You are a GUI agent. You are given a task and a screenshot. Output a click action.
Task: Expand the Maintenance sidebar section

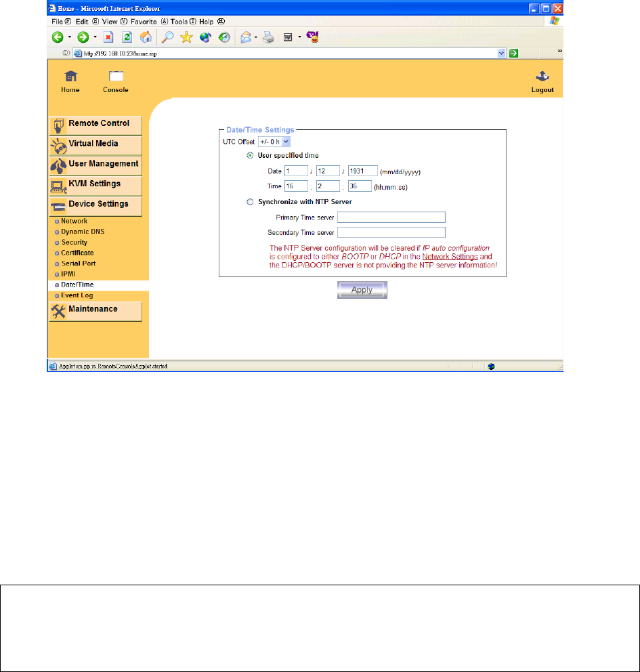tap(95, 310)
